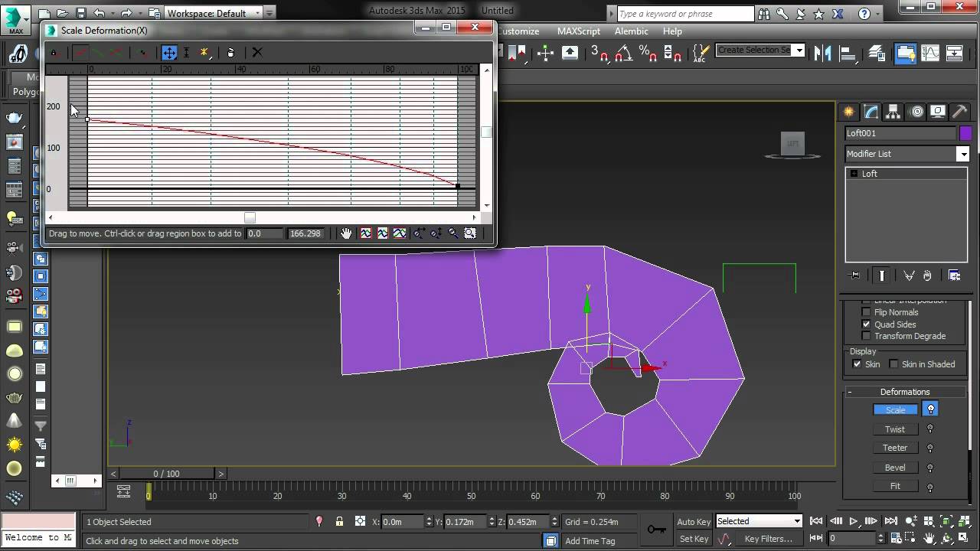Click the horizontal scrollbar thumb in Scale Deformation

point(250,217)
